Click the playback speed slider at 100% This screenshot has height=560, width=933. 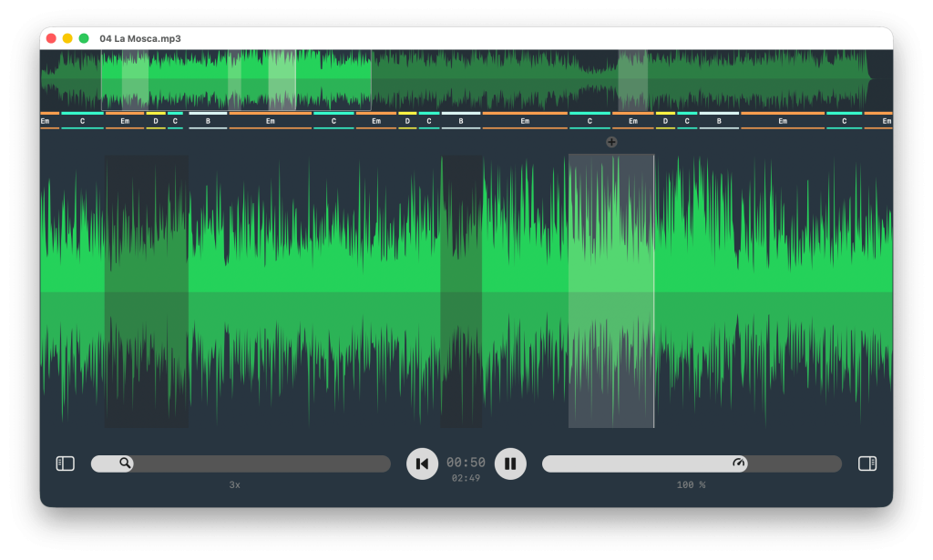691,463
